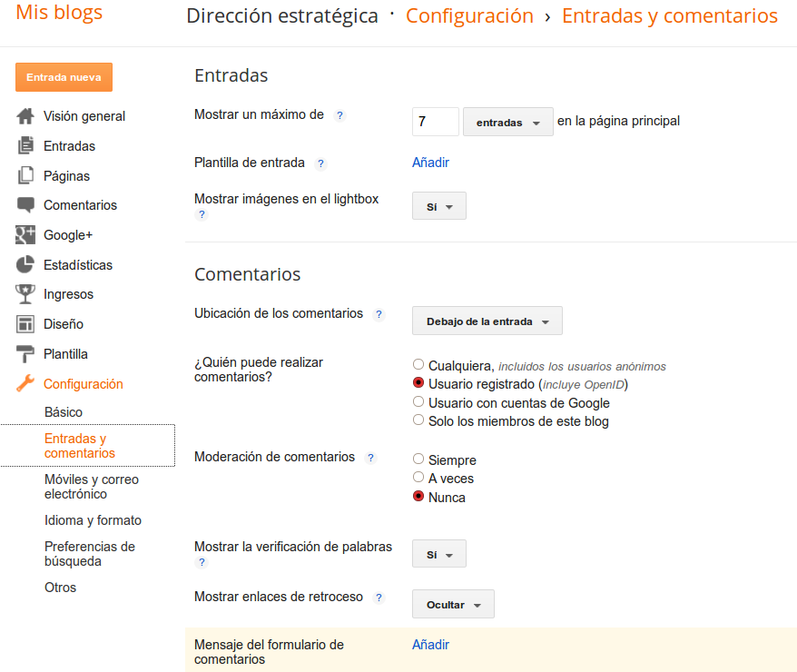The width and height of the screenshot is (797, 672).
Task: Select Cualquiera radio button for comments
Action: click(x=418, y=365)
